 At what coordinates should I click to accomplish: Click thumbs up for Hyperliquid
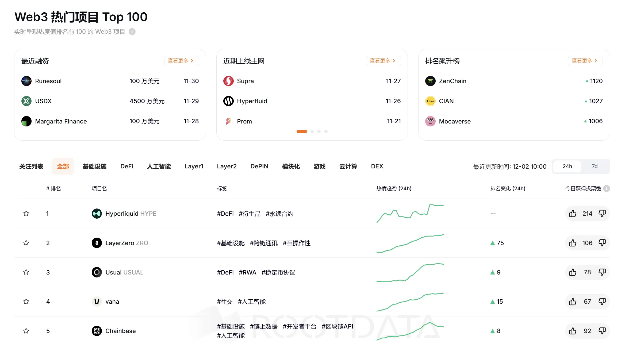(573, 213)
